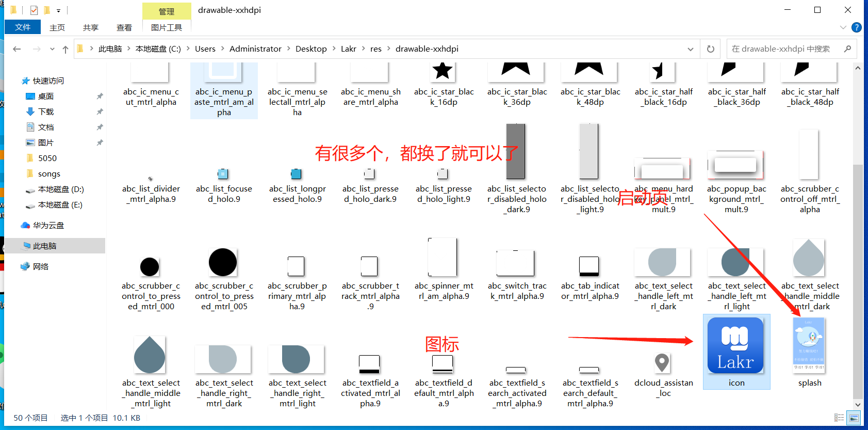Select abc_switch_track_mtrl_alpha.9 file

517,275
